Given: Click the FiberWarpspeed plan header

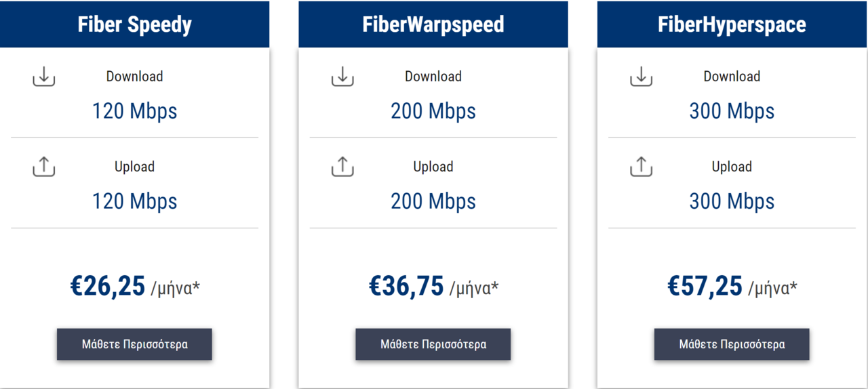Looking at the screenshot, I should [433, 24].
